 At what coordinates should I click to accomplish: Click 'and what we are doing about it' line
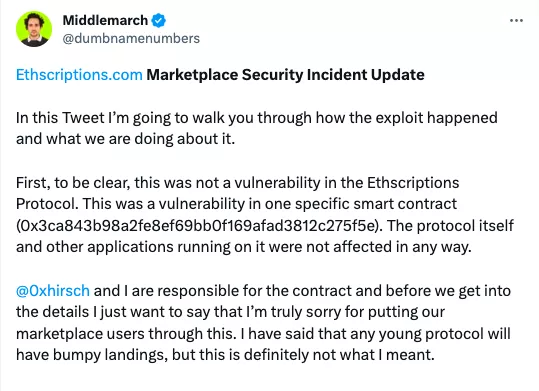coord(125,139)
